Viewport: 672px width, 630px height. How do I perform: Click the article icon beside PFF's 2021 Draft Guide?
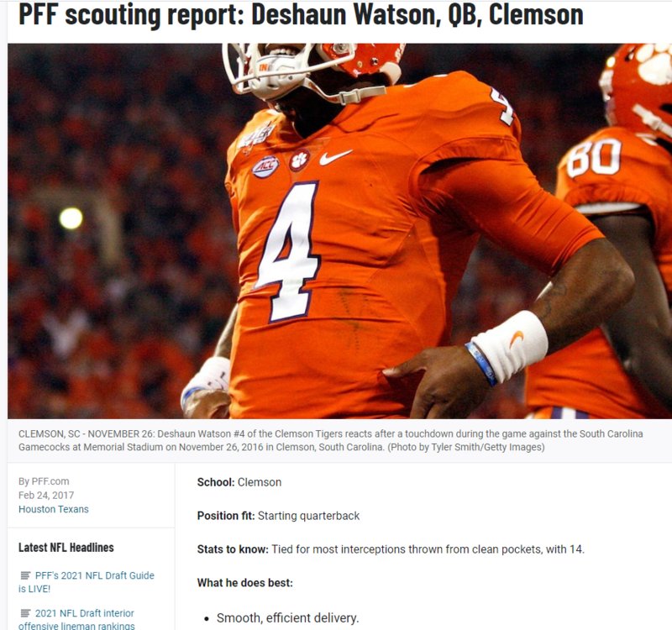point(25,575)
